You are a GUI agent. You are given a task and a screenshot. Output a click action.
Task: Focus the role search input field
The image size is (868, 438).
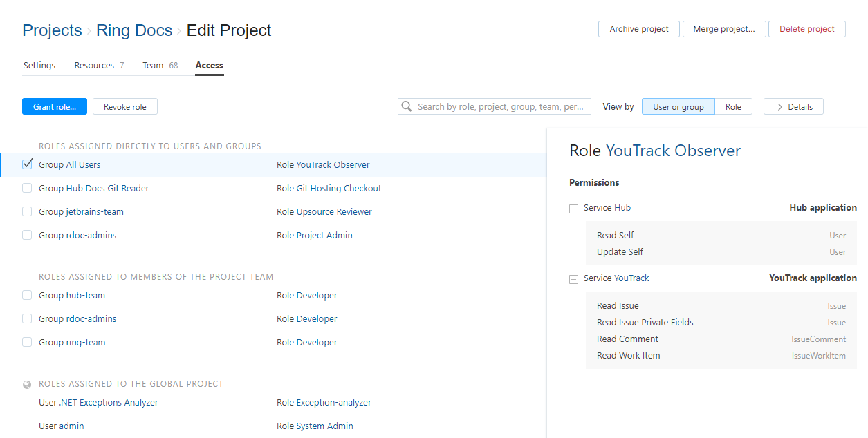click(504, 106)
